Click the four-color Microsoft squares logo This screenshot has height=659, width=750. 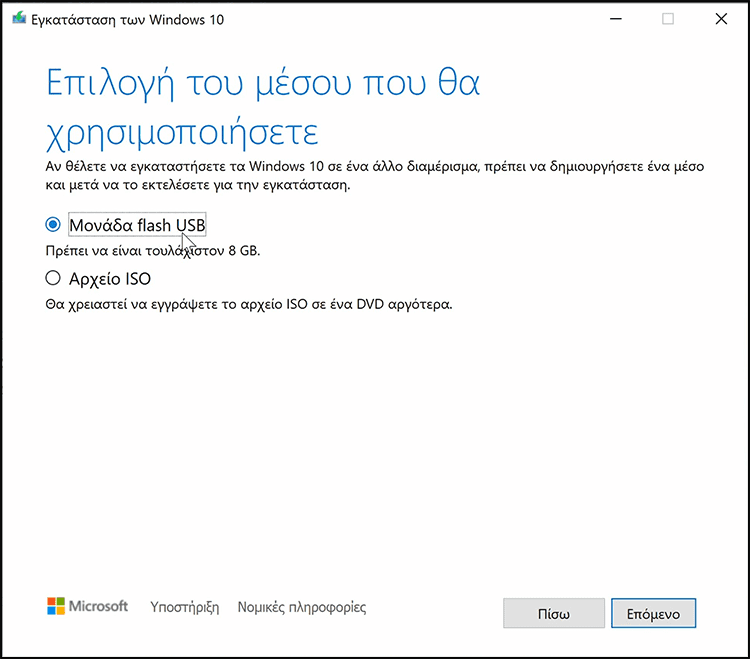tap(56, 606)
